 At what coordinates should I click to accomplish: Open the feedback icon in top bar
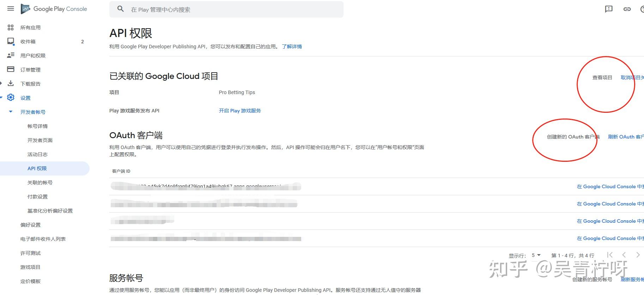pos(608,9)
